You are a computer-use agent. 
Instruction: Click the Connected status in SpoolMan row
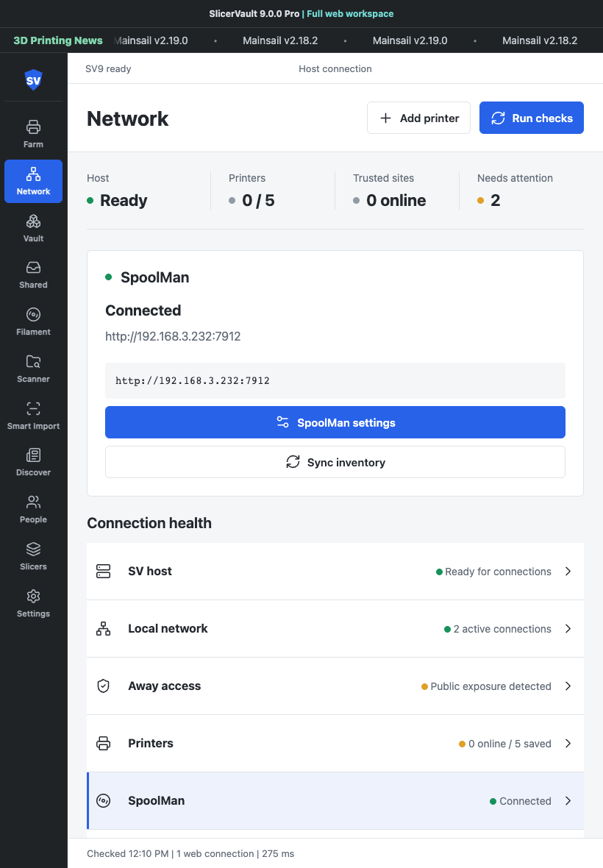pos(521,802)
